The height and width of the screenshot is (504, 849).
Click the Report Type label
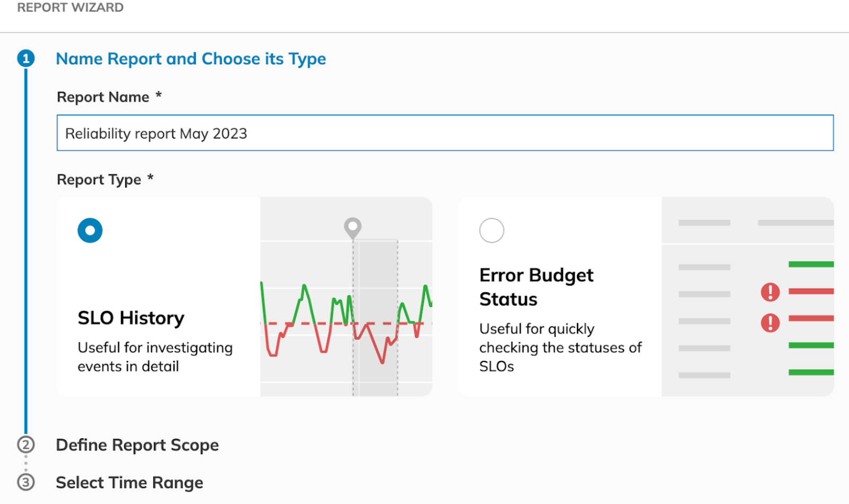coord(99,180)
